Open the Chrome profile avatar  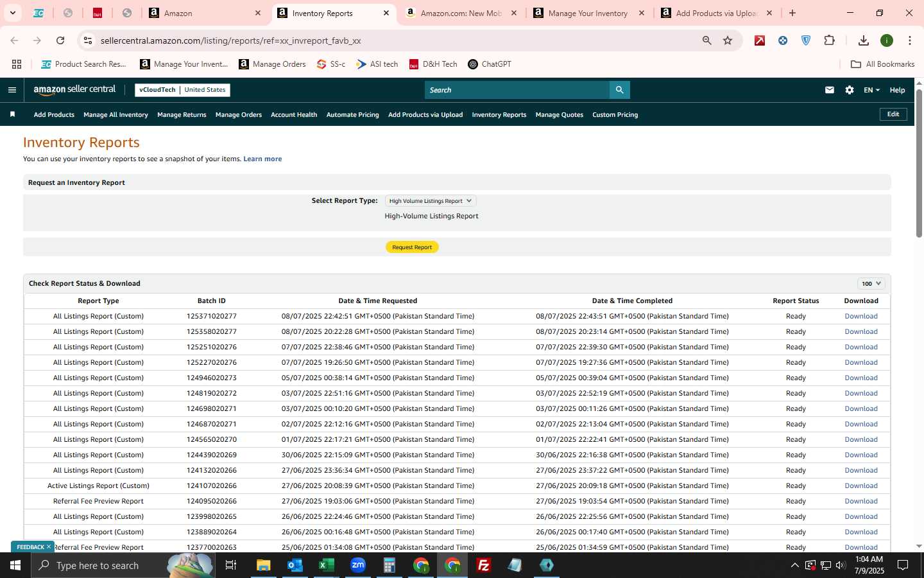coord(887,40)
